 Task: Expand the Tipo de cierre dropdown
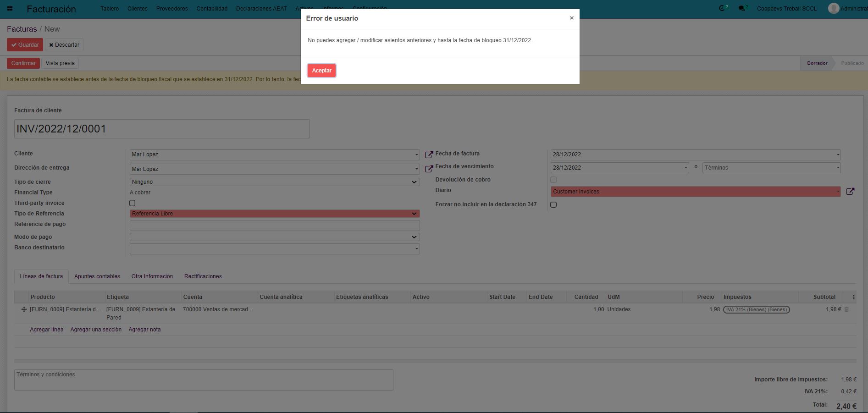tap(274, 182)
